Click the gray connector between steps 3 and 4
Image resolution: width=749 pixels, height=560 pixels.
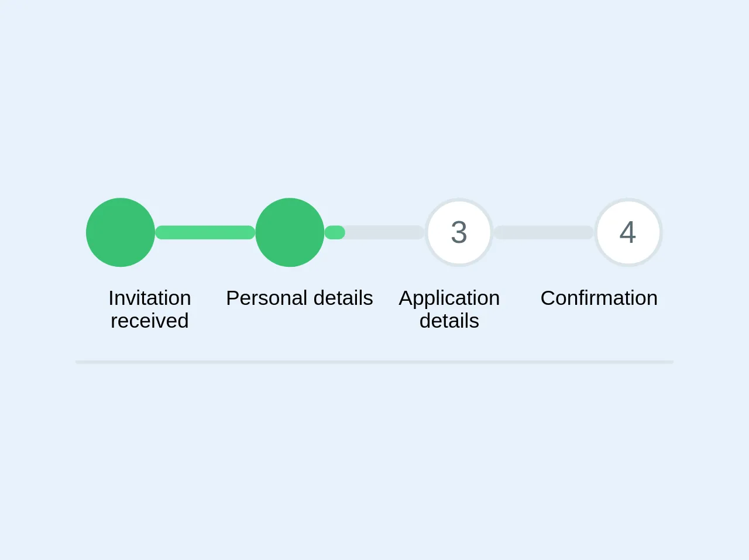coord(544,232)
